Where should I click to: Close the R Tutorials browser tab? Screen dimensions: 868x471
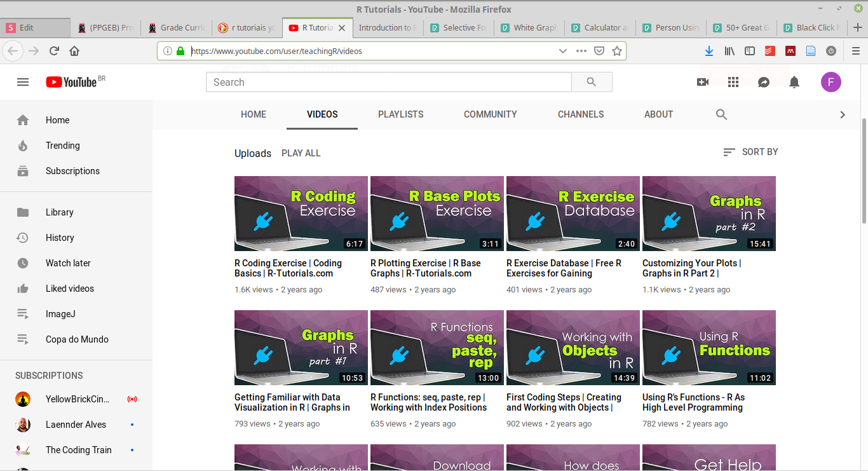coord(342,28)
